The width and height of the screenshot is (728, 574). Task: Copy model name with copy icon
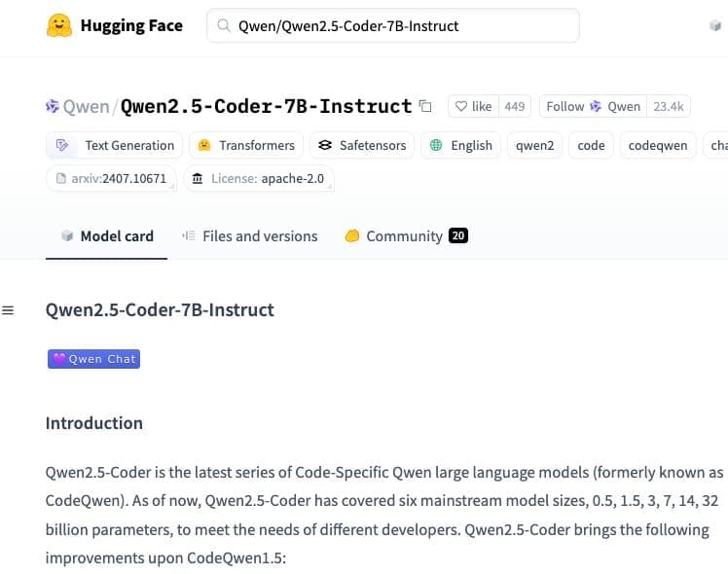pos(424,106)
